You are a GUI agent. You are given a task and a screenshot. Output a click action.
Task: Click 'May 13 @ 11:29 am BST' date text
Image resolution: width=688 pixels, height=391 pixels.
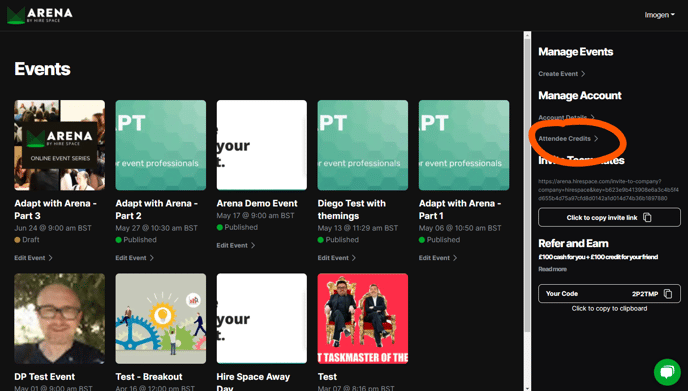[x=358, y=228]
